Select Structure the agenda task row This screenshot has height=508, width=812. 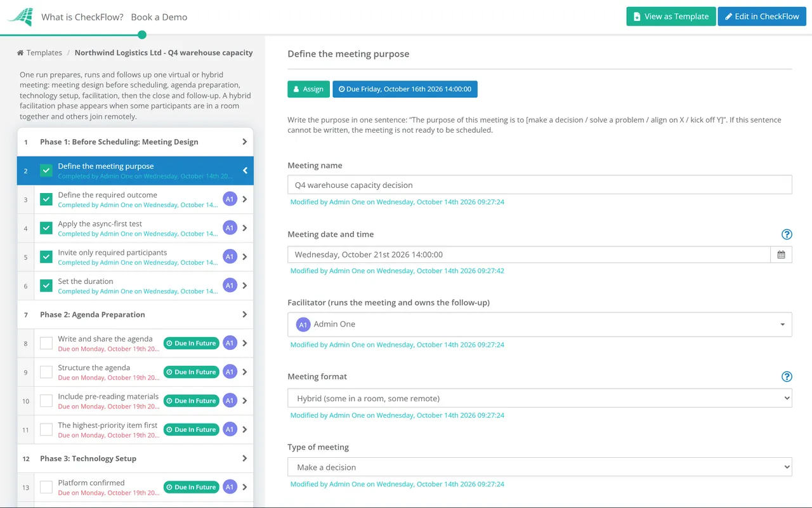135,372
